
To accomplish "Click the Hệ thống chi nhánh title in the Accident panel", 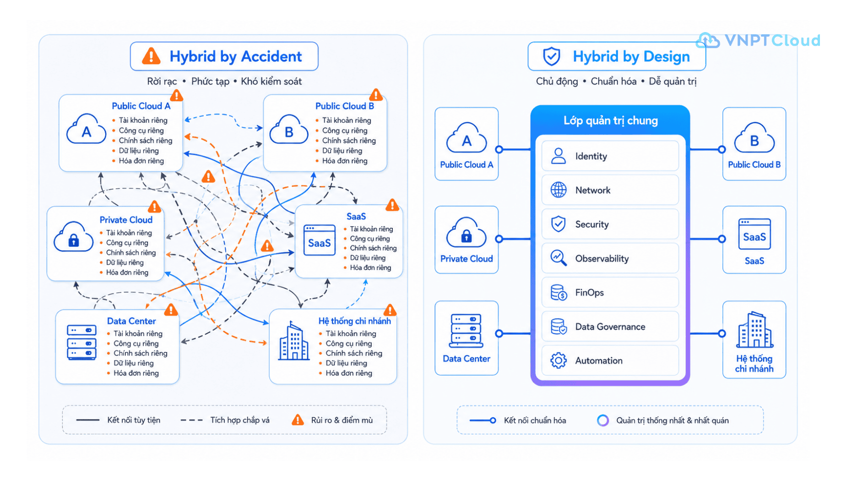I will [x=355, y=321].
